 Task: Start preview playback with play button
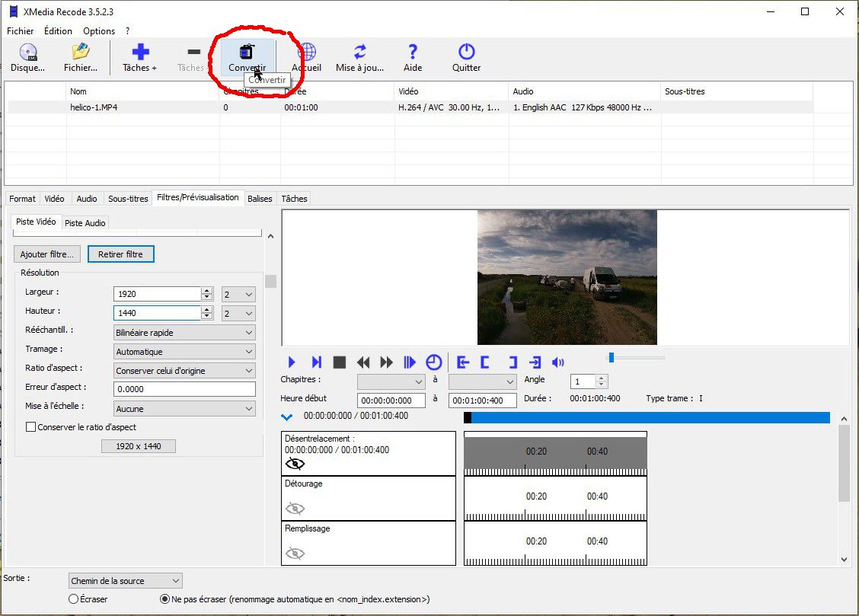point(292,362)
